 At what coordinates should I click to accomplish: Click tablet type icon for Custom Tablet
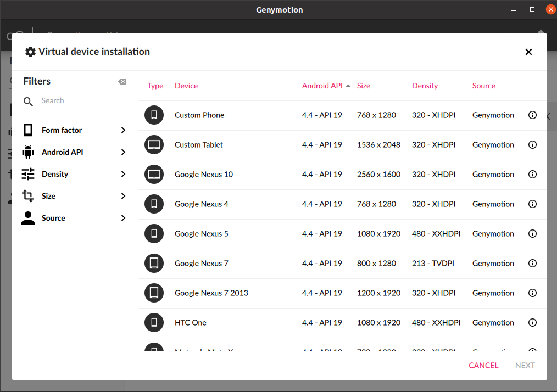[x=154, y=145]
